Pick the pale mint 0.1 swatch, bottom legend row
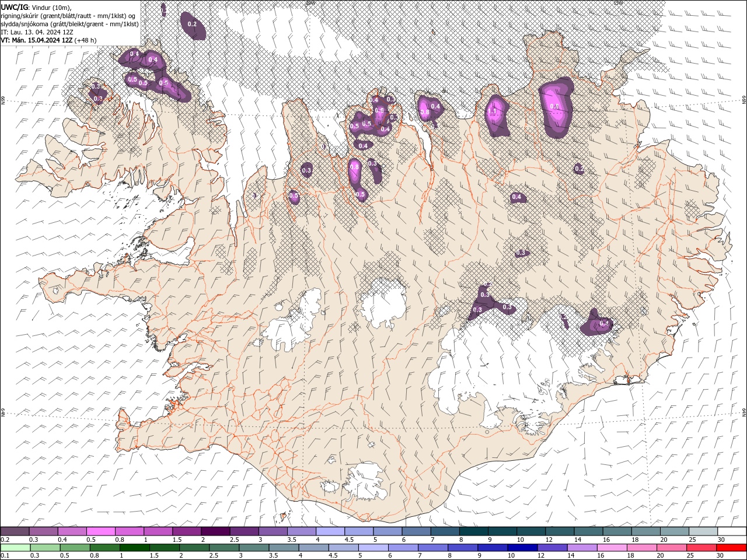Screen dimensions: 747x560 (x=15, y=548)
